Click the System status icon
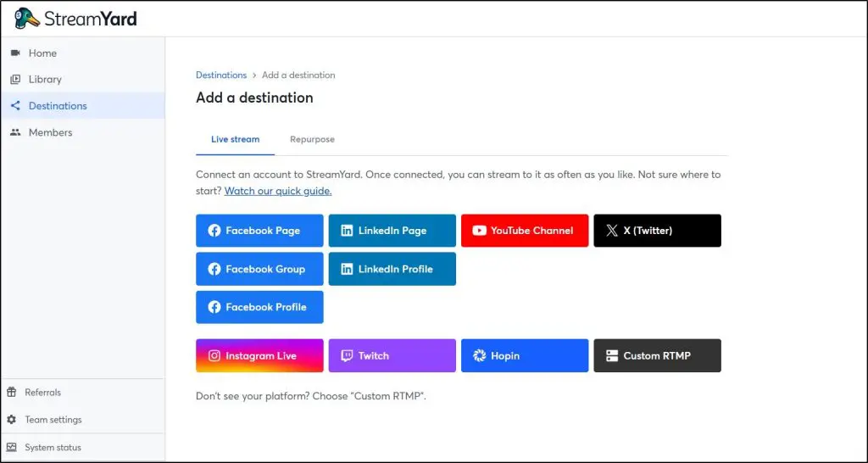Image resolution: width=868 pixels, height=463 pixels. [x=11, y=447]
